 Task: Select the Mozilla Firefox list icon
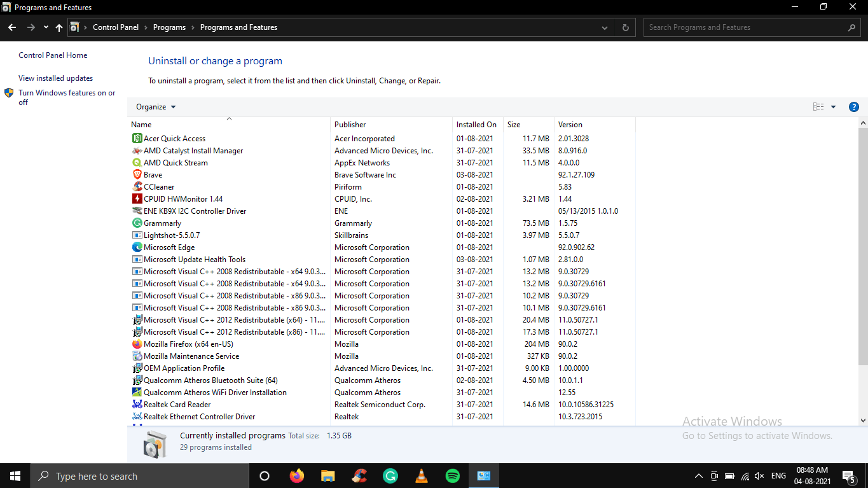[137, 344]
